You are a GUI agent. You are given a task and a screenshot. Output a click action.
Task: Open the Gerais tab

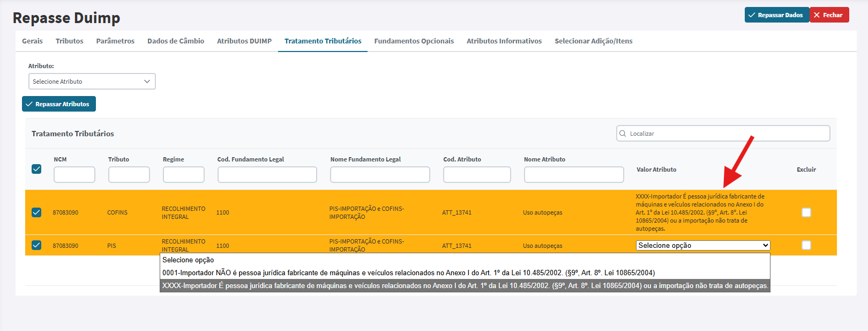pyautogui.click(x=32, y=41)
